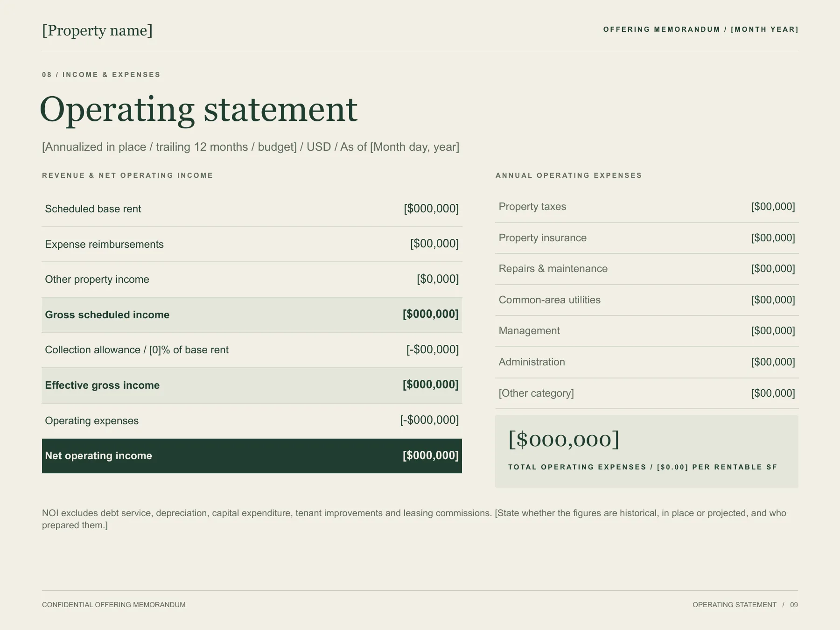
Task: Select the 'OFFERING MEMORANDUM / [MONTH YEAR]' header
Action: (700, 29)
